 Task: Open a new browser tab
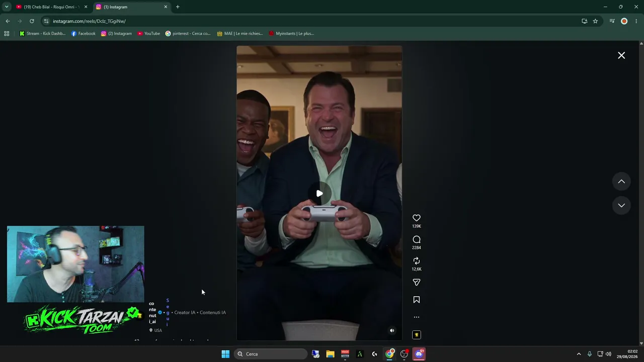[x=178, y=7]
